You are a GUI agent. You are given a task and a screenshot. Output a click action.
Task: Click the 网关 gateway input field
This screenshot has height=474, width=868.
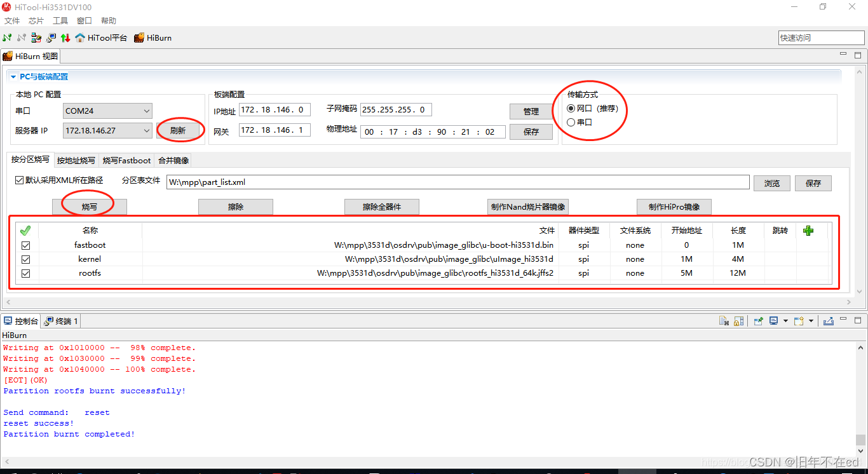(x=275, y=130)
